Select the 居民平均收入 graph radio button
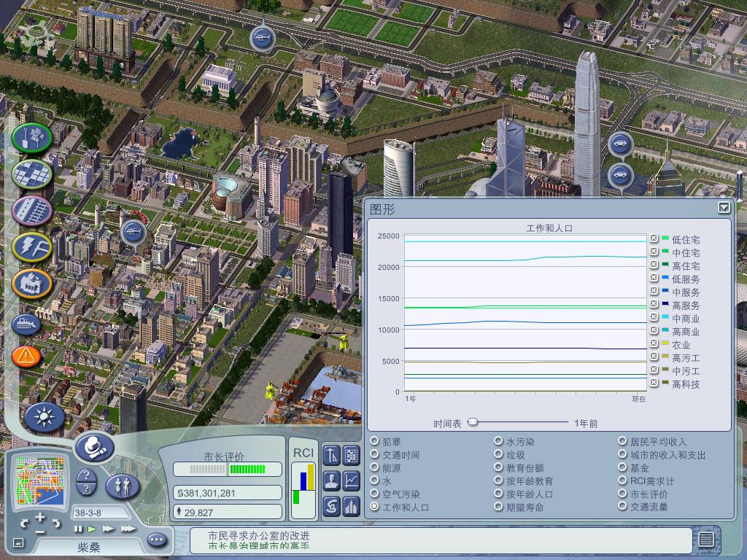 pyautogui.click(x=622, y=441)
